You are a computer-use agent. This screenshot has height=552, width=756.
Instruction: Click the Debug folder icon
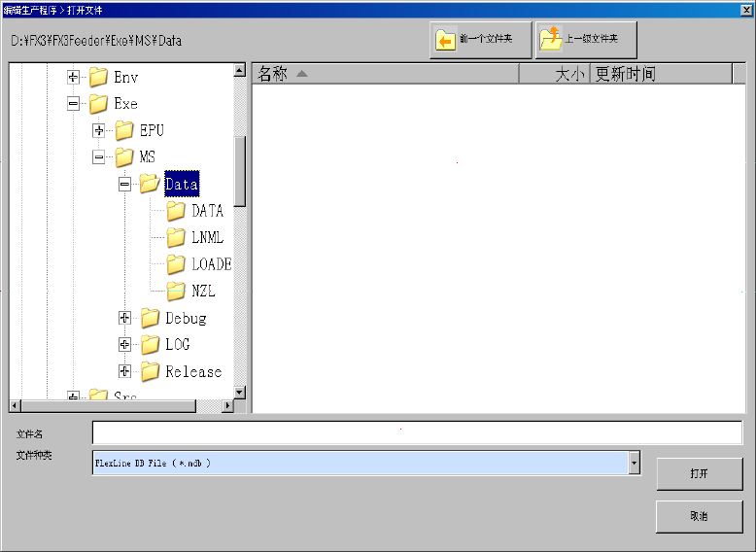[150, 318]
